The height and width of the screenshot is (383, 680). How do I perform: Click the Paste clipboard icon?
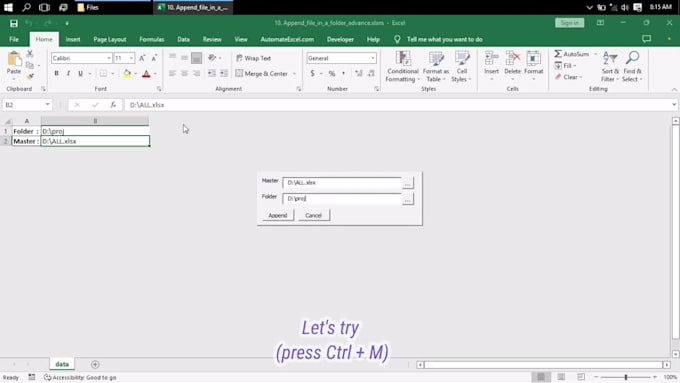pos(14,59)
